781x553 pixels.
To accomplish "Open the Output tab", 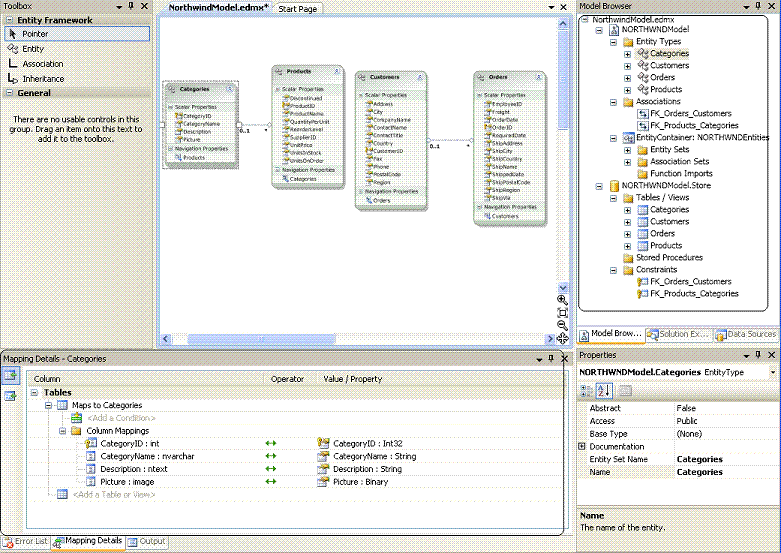I will pyautogui.click(x=146, y=541).
